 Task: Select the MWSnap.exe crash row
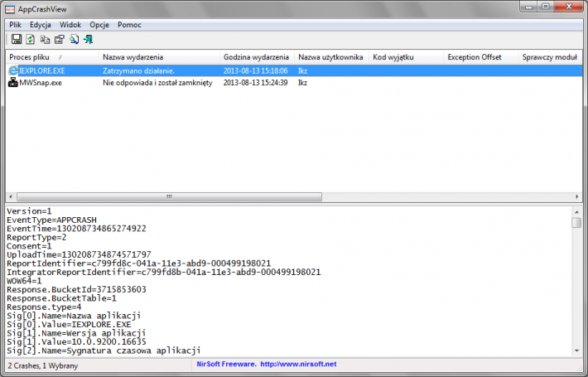tap(294, 83)
